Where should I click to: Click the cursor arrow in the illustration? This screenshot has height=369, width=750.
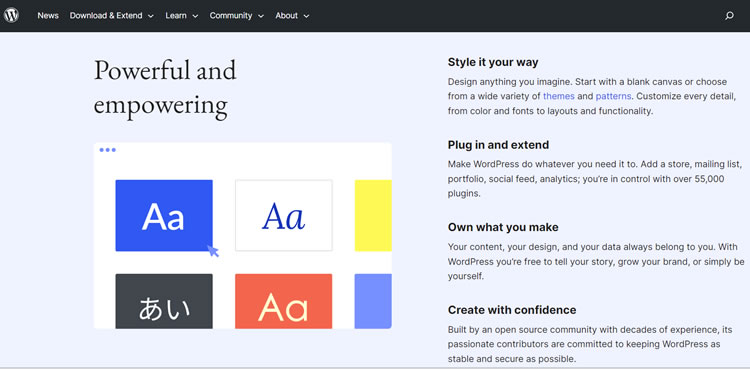[213, 251]
